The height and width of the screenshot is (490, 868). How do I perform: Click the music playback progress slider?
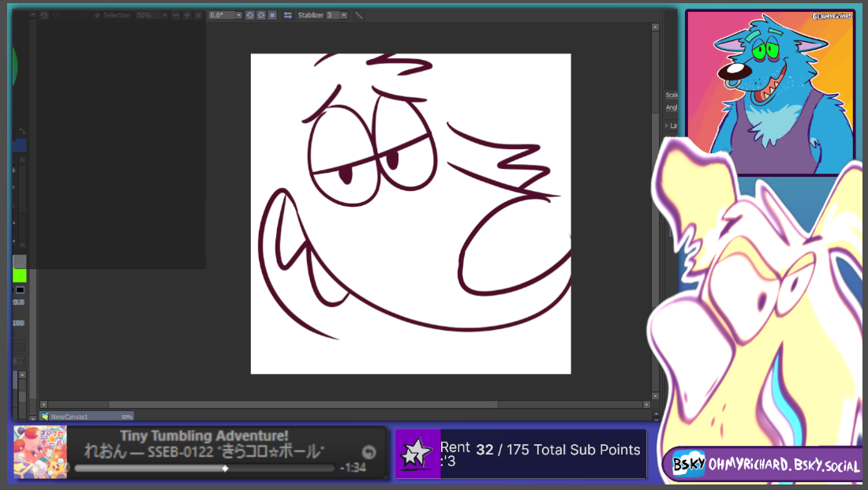(205, 468)
